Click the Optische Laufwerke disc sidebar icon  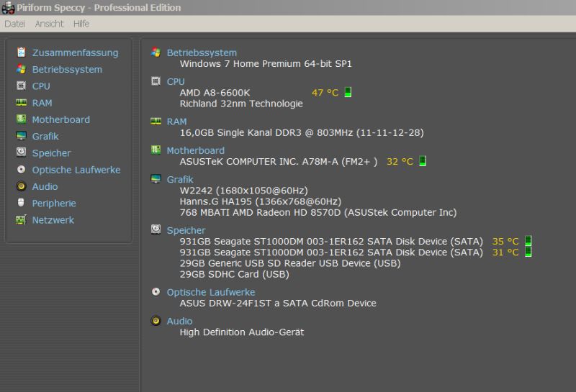point(22,169)
